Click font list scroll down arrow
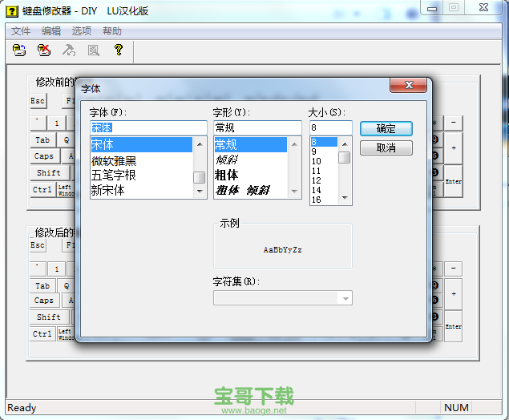The image size is (509, 420). 200,192
